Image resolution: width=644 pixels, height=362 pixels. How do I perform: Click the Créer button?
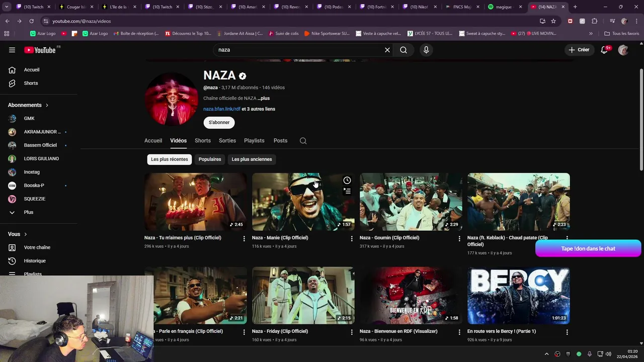point(579,50)
